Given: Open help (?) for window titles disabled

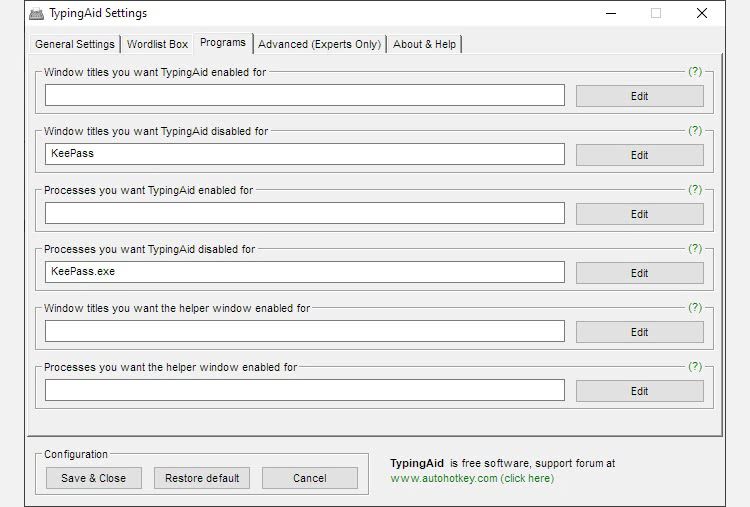Looking at the screenshot, I should (695, 131).
